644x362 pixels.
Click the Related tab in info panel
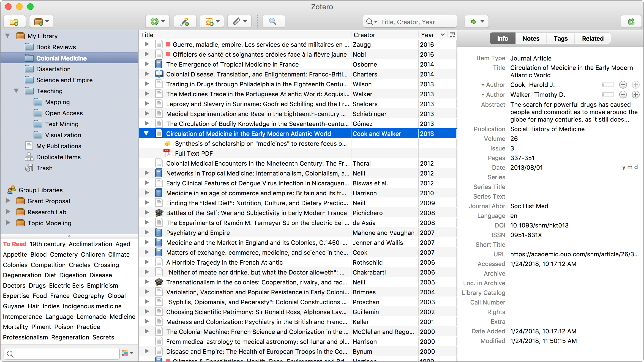pos(593,39)
